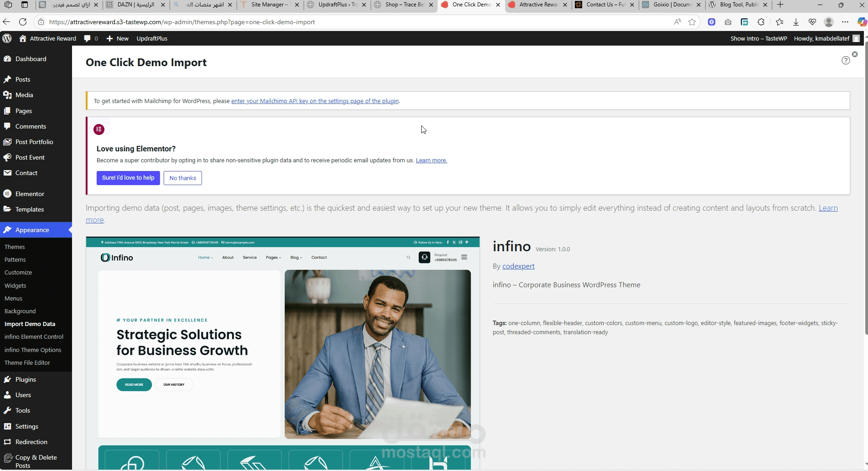Open the browser screenshot camera icon
The width and height of the screenshot is (868, 471).
click(728, 22)
